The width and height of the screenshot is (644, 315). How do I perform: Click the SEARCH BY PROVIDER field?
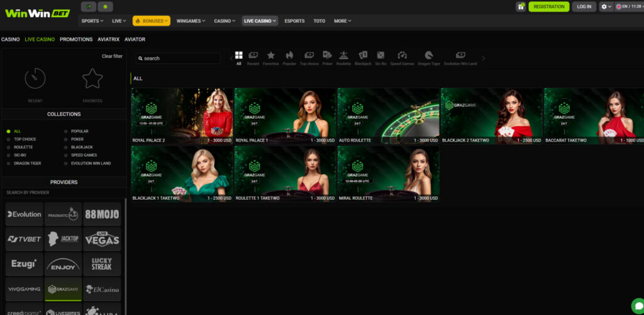(64, 192)
